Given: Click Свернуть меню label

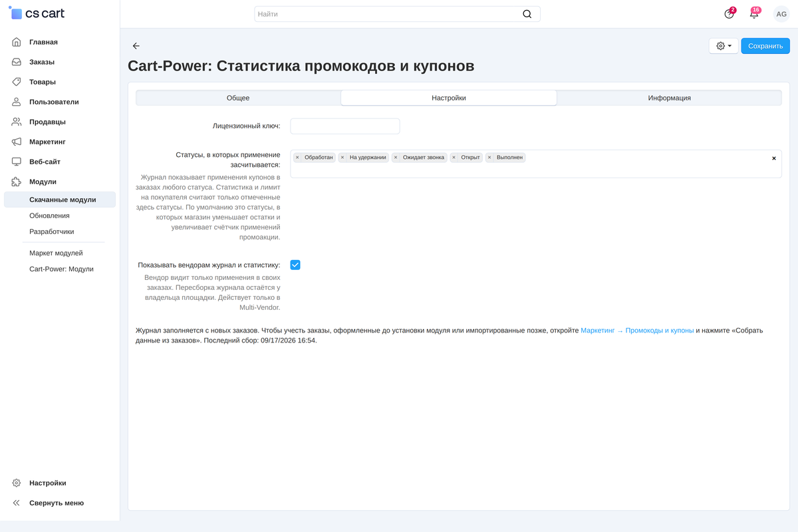Looking at the screenshot, I should 57,503.
